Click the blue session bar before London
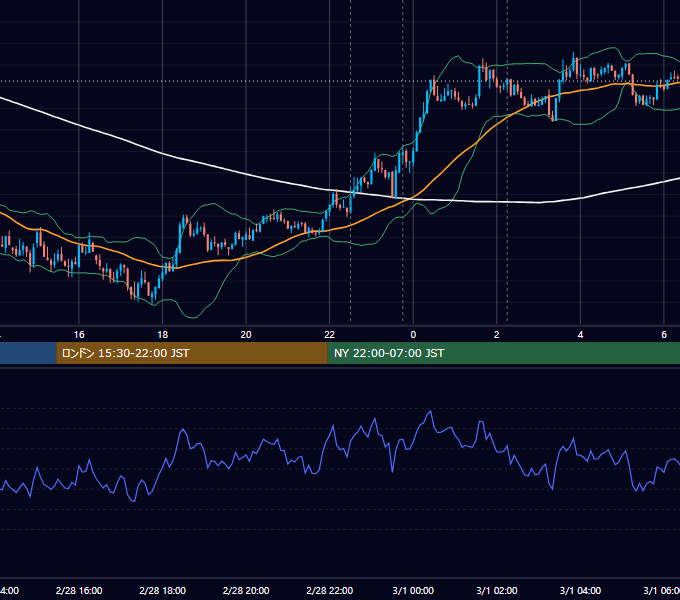680x600 pixels. [28, 353]
